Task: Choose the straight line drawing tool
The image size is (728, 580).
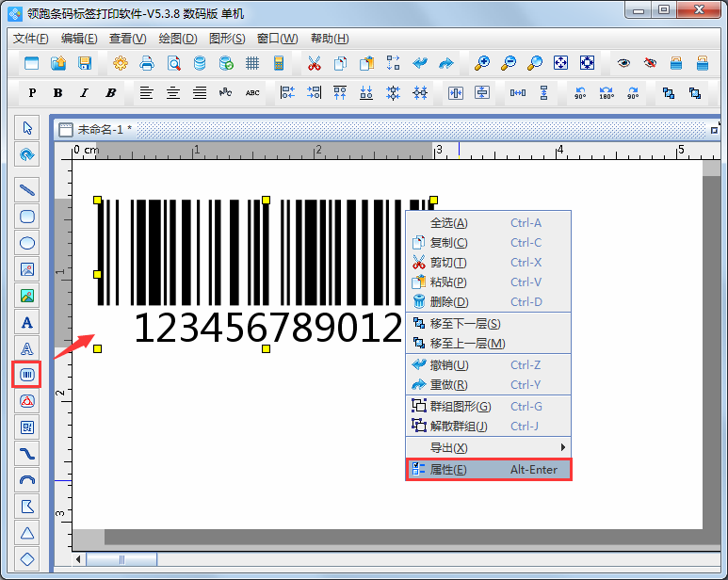Action: click(27, 189)
